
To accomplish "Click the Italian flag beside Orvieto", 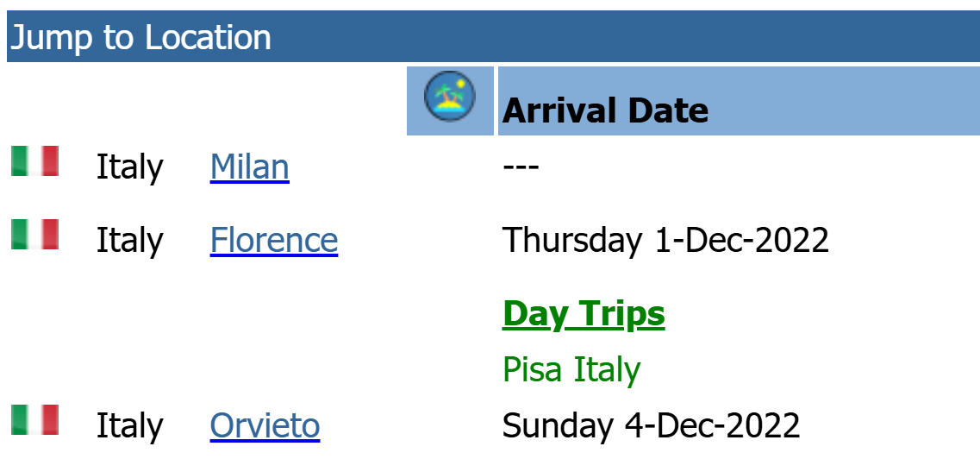I will tap(35, 419).
